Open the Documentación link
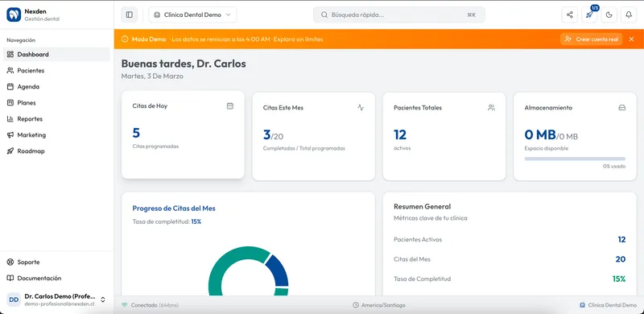 click(56, 279)
